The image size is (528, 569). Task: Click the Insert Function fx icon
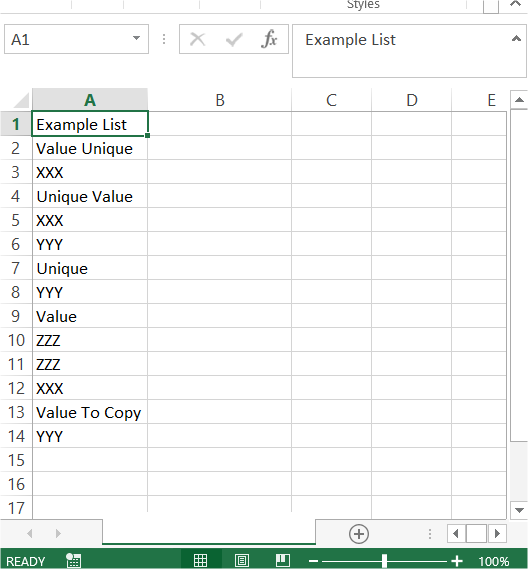pos(269,39)
